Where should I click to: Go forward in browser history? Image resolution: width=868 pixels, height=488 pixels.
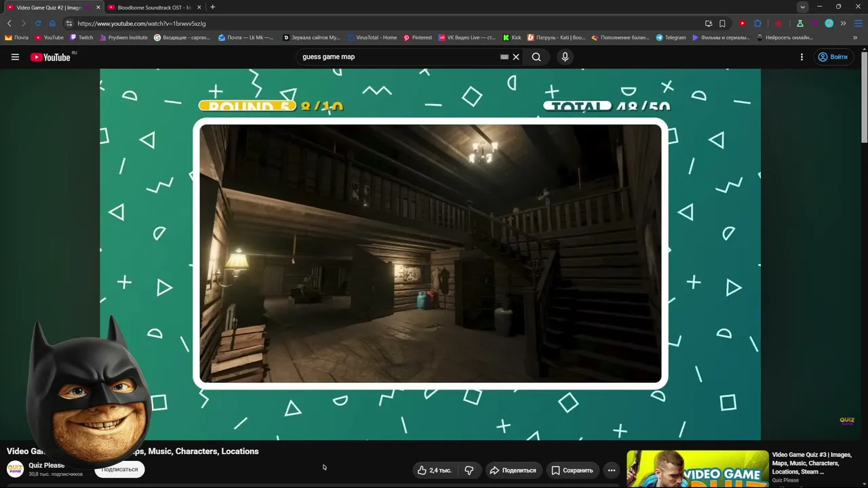(x=23, y=23)
